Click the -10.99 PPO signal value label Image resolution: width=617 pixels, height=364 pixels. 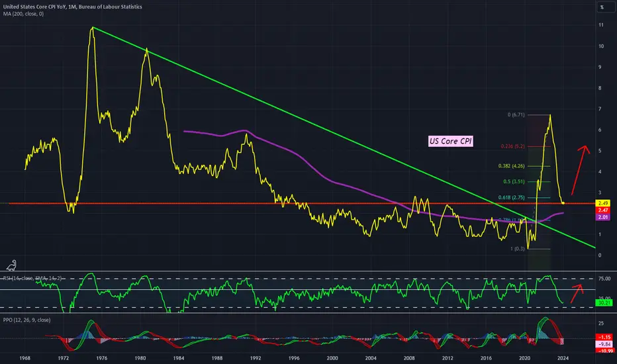click(x=605, y=351)
